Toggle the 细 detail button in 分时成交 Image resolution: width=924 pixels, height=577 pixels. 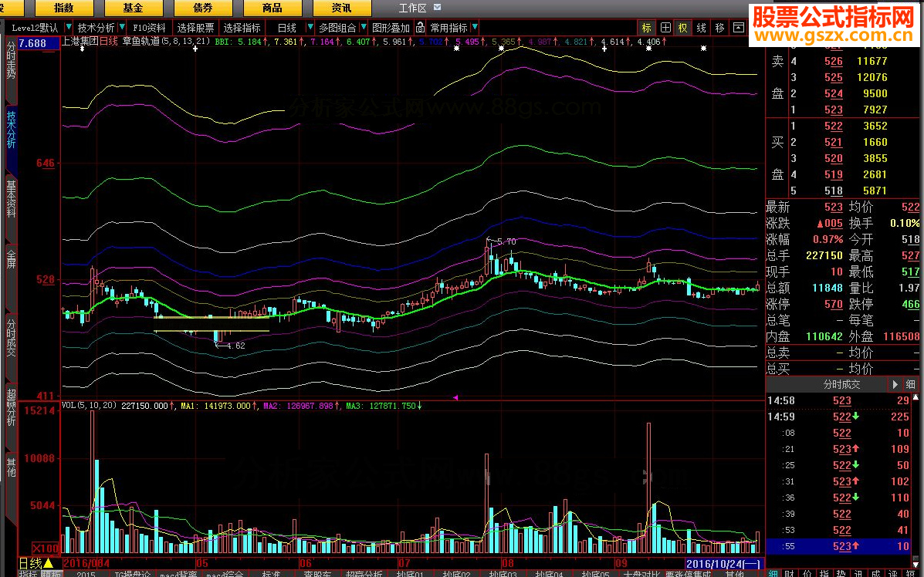tap(912, 384)
